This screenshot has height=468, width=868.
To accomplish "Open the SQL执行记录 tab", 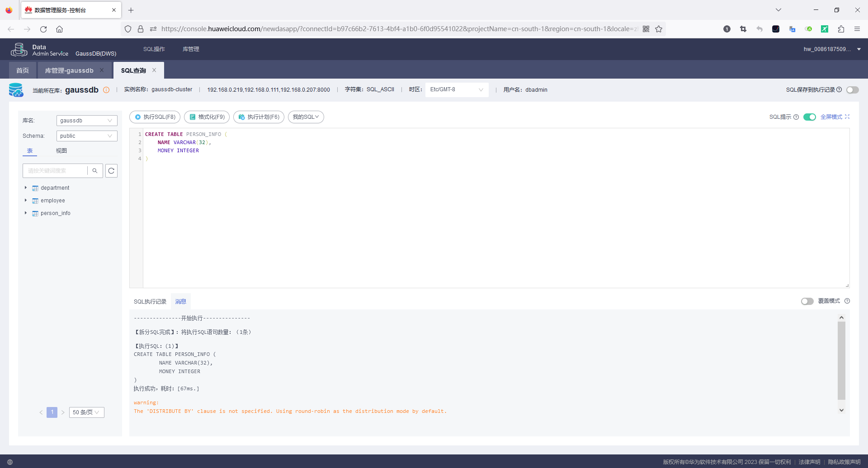I will coord(150,302).
